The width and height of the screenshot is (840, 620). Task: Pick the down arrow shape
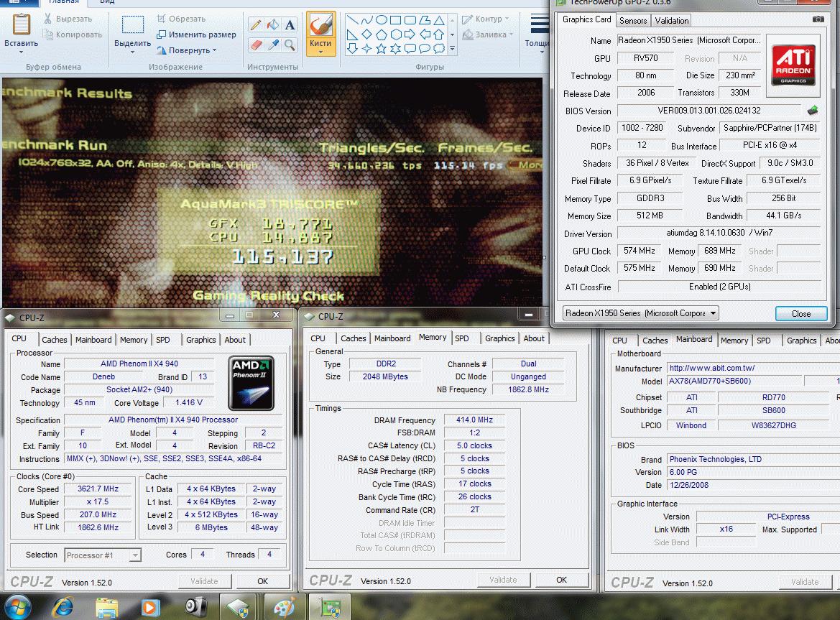pyautogui.click(x=353, y=49)
